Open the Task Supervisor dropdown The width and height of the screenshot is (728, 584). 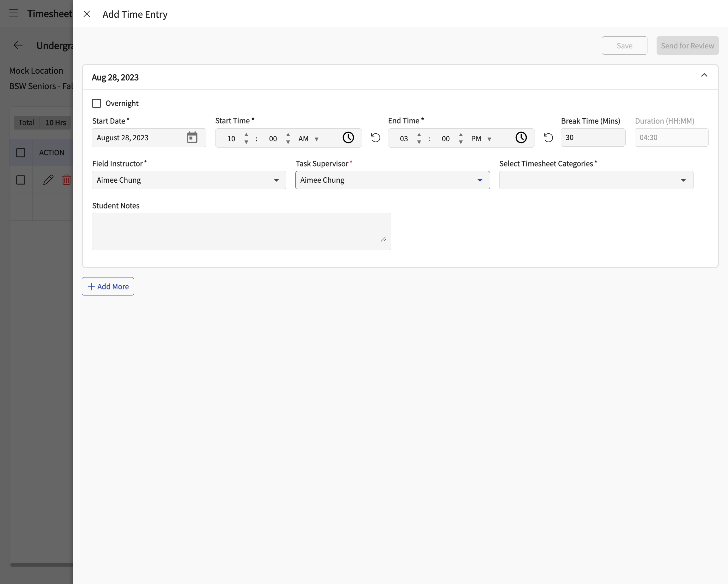point(393,180)
